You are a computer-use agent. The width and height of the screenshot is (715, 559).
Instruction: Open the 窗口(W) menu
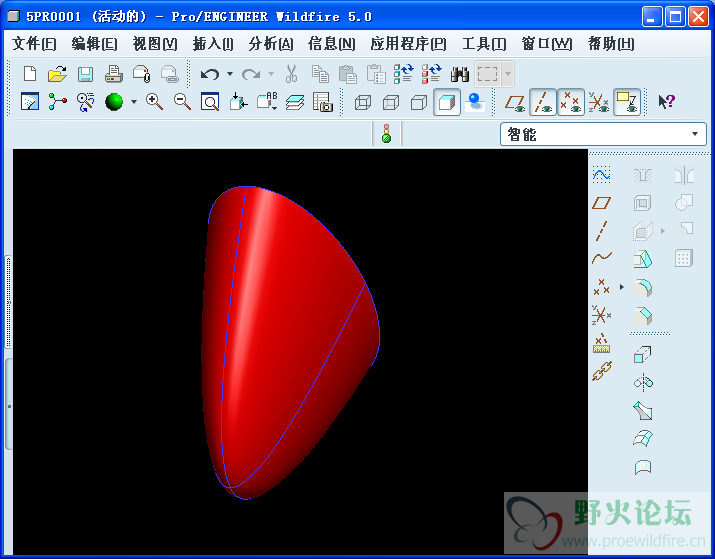(x=547, y=44)
